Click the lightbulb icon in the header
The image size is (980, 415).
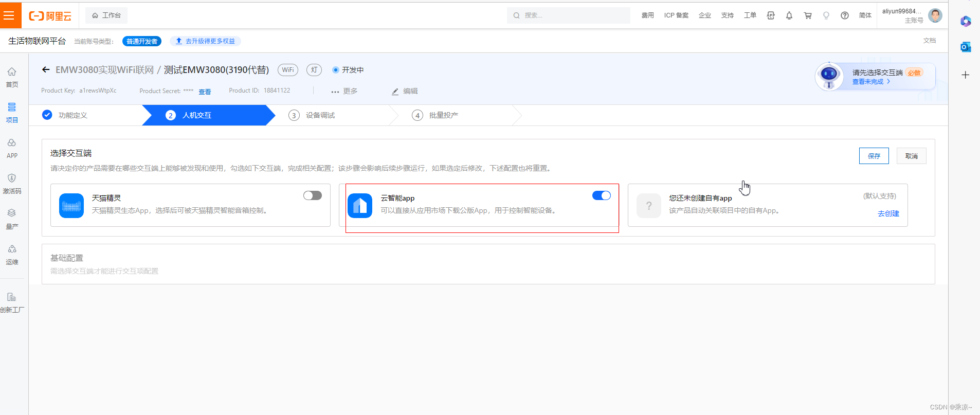(x=826, y=15)
